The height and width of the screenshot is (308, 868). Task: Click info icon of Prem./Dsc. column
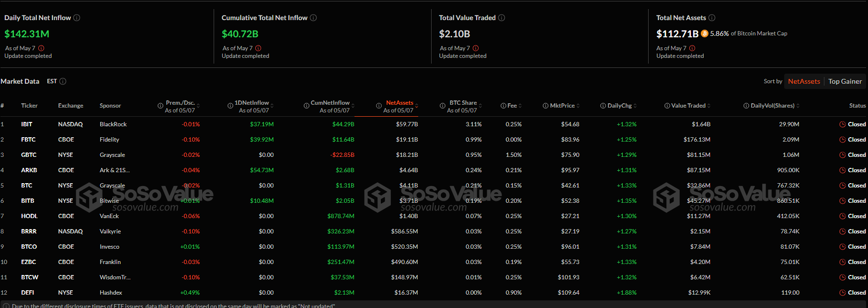pyautogui.click(x=160, y=106)
